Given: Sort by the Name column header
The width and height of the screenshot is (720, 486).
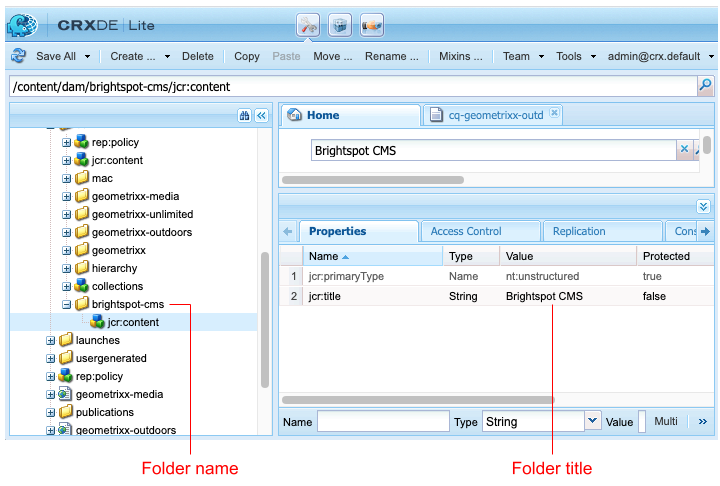Looking at the screenshot, I should click(372, 256).
